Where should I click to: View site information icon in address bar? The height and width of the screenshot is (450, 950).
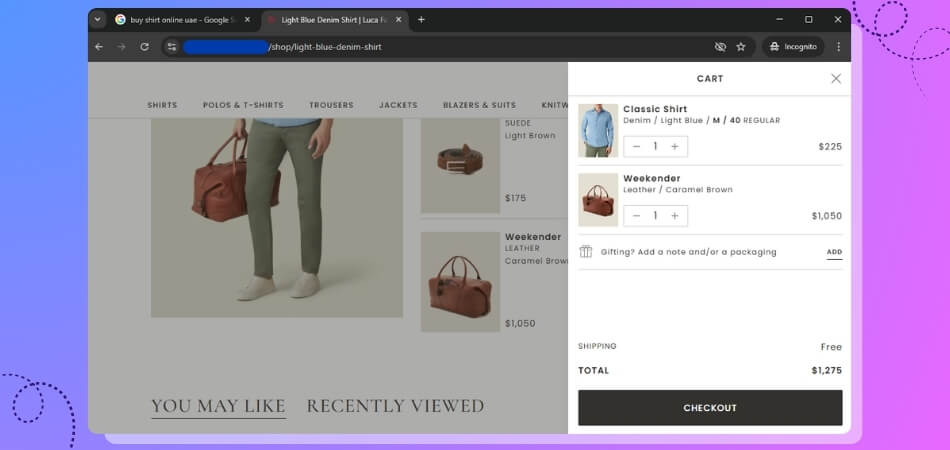point(172,47)
